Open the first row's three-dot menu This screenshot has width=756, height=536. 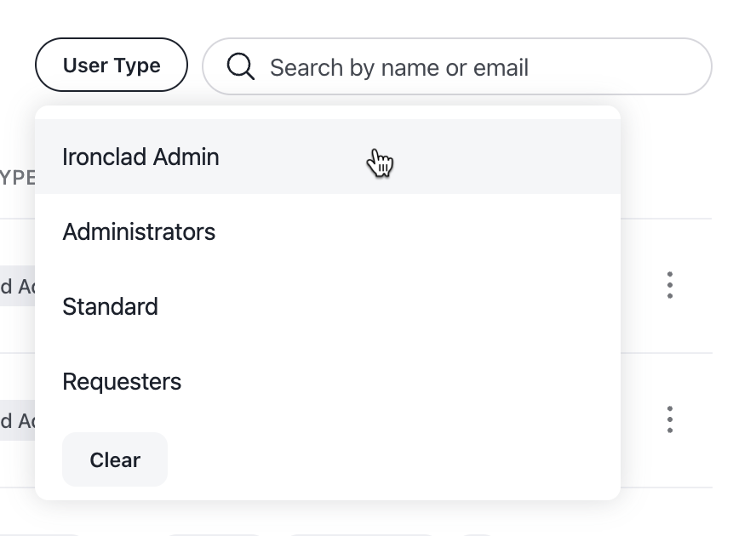point(670,285)
